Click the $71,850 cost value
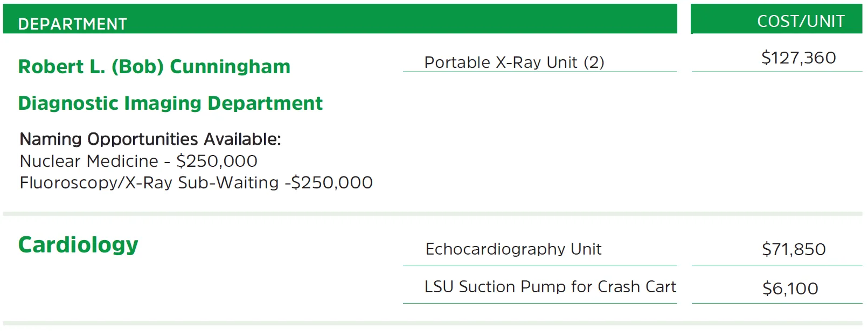868x331 pixels. 794,249
